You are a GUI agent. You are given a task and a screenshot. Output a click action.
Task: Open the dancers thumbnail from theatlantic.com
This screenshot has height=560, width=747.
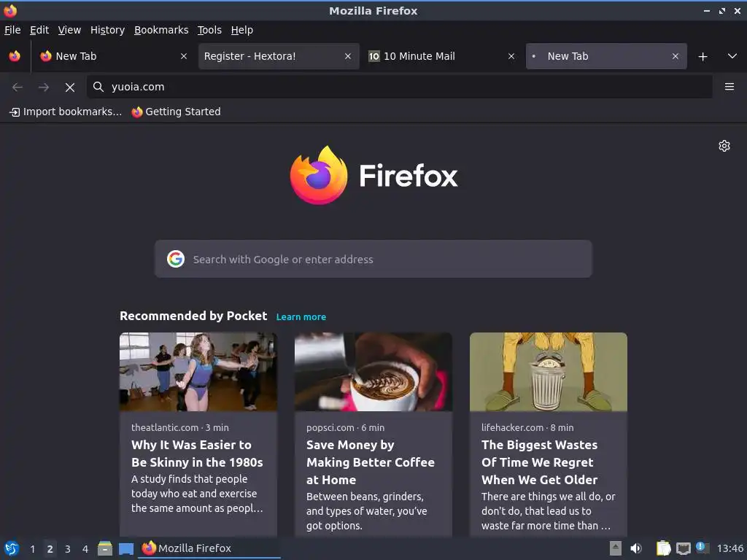click(198, 372)
